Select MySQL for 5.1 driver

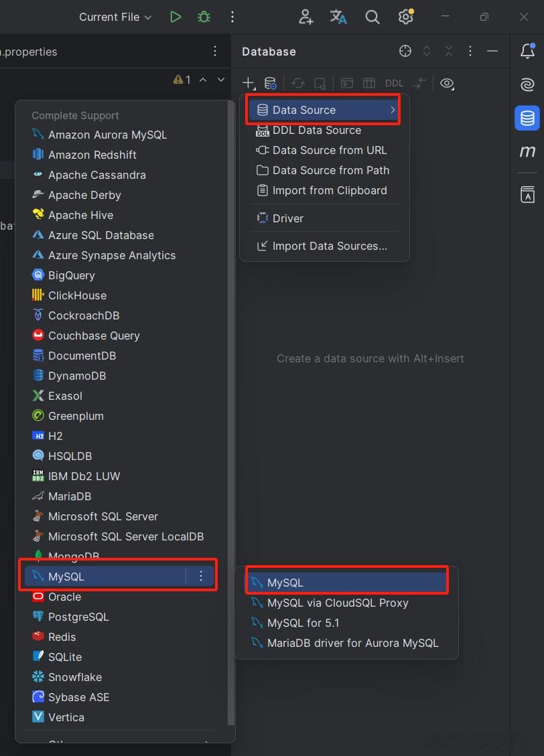pos(347,623)
